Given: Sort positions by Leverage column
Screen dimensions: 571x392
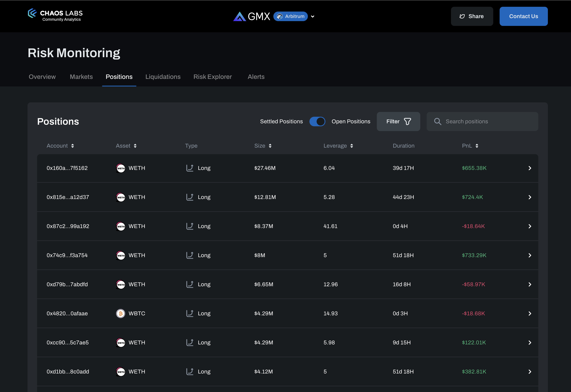Looking at the screenshot, I should click(x=351, y=146).
